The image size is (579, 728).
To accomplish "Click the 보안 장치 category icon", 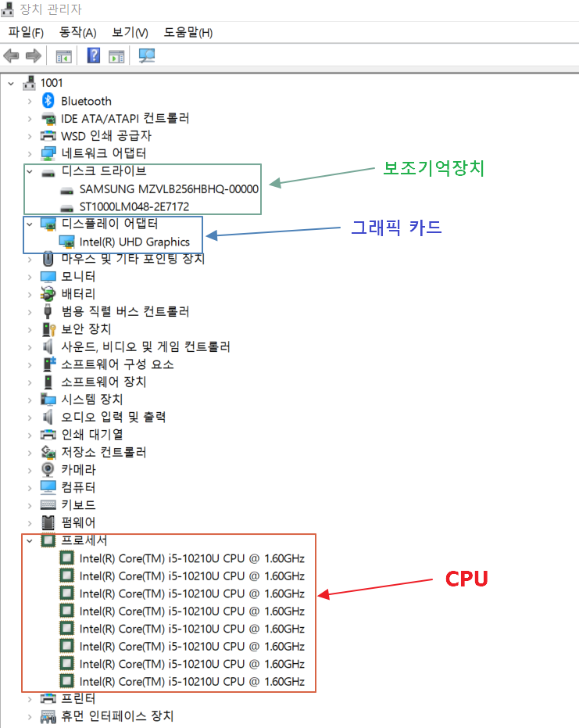I will 48,329.
